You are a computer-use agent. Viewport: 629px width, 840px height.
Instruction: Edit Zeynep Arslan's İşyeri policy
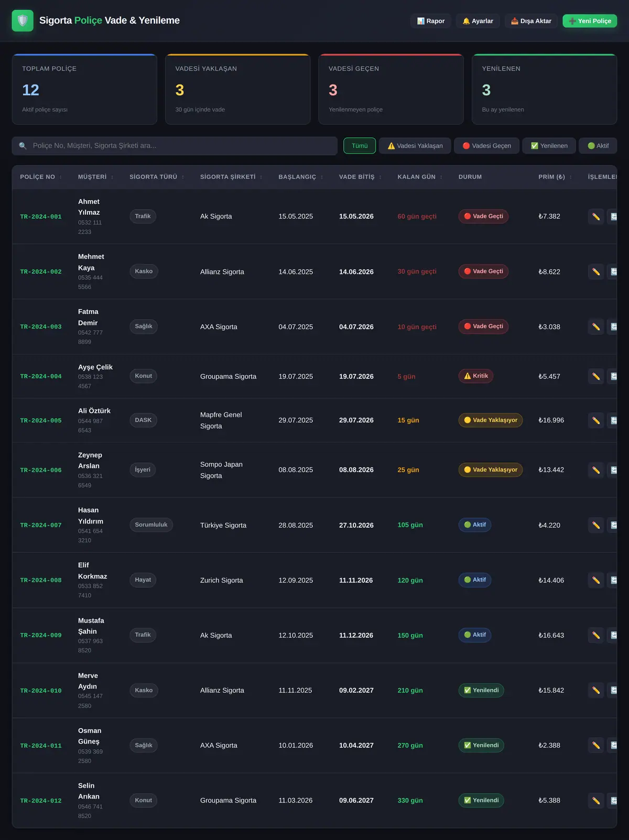point(596,470)
